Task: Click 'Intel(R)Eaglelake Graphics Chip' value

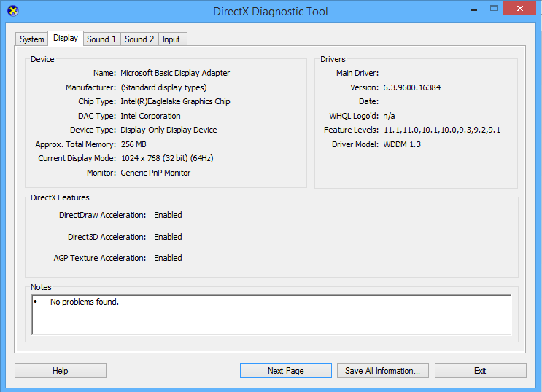Action: 175,101
